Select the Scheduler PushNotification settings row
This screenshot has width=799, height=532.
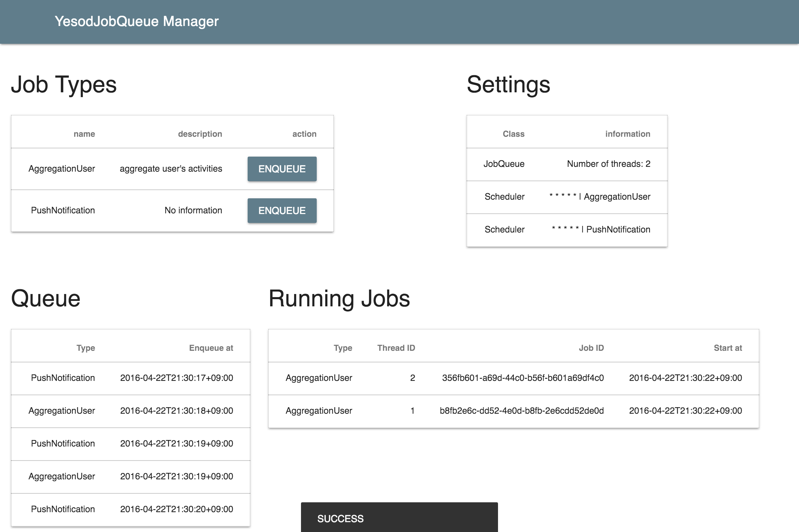[x=567, y=230]
